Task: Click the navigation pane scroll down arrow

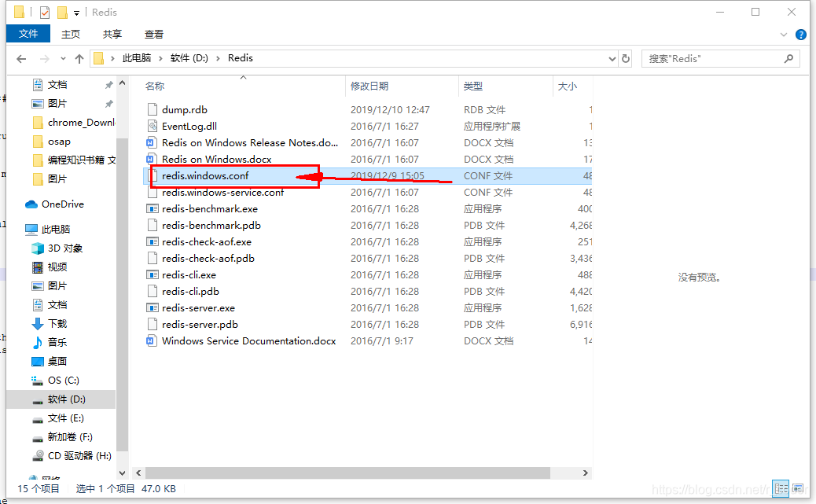Action: coord(123,473)
